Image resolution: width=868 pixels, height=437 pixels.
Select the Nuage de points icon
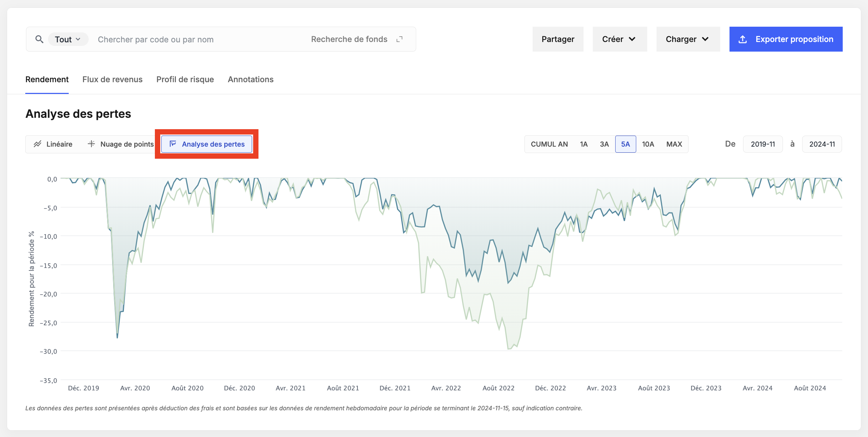pos(91,144)
